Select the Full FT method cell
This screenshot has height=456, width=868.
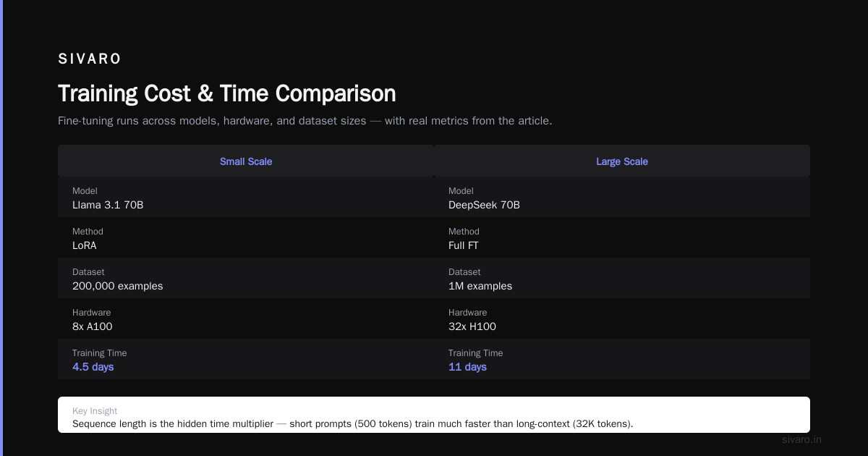[622, 238]
